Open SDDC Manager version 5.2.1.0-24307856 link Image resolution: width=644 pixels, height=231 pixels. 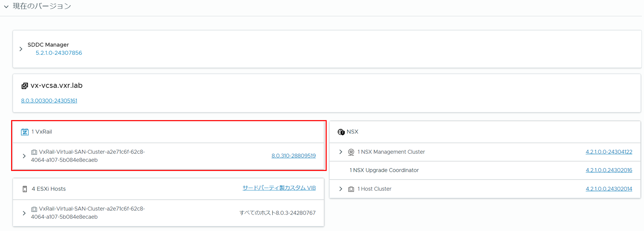coord(59,53)
